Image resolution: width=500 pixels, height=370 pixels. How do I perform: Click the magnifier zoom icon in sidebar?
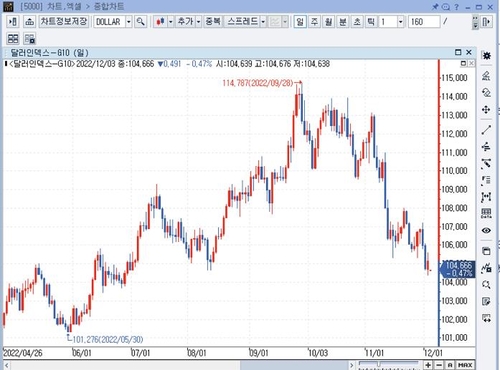tap(486, 284)
